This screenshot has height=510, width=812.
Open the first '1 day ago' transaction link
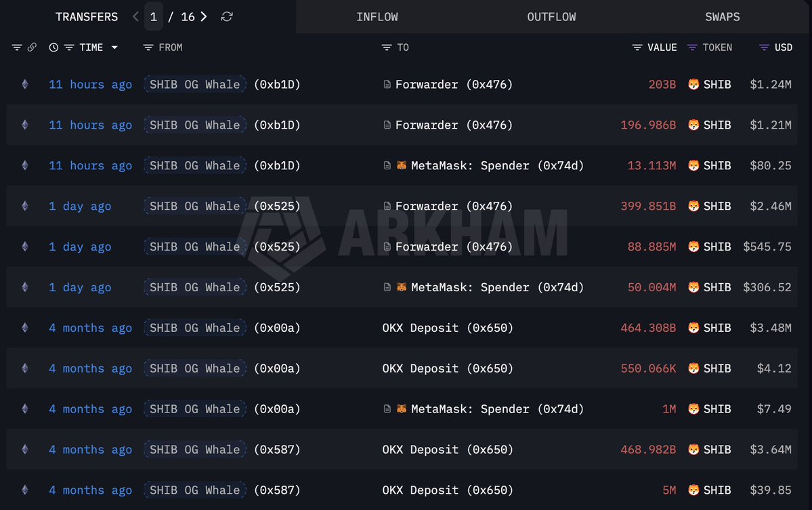[x=80, y=207]
